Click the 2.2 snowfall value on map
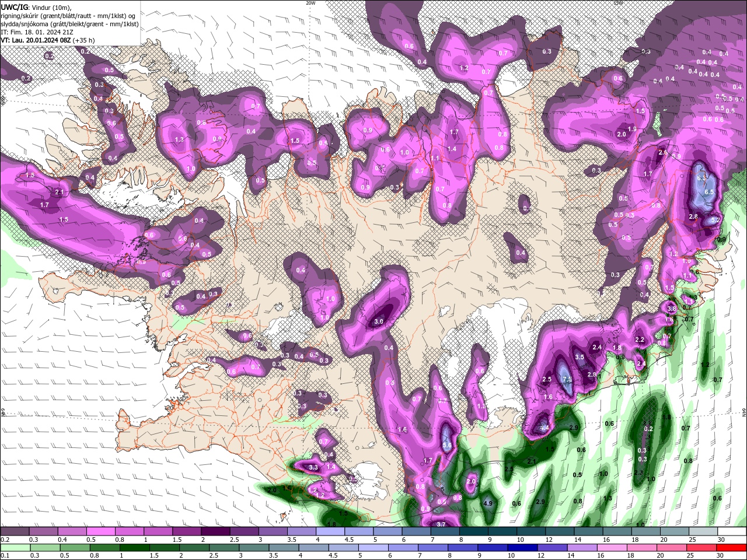This screenshot has width=747, height=560. point(640,339)
